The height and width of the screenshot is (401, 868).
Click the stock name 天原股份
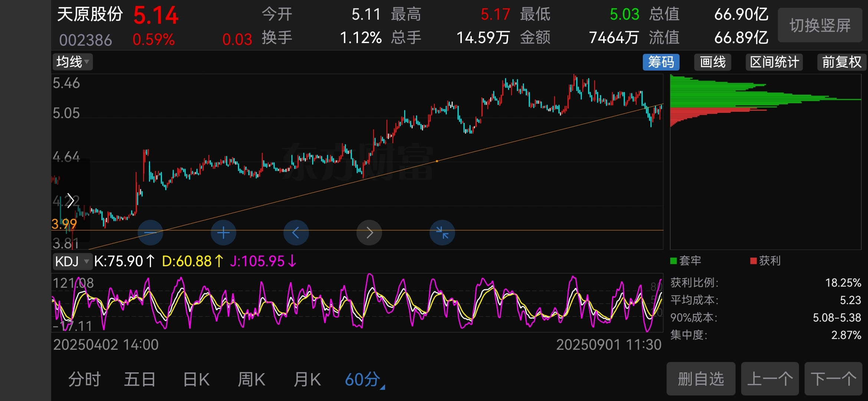click(90, 14)
